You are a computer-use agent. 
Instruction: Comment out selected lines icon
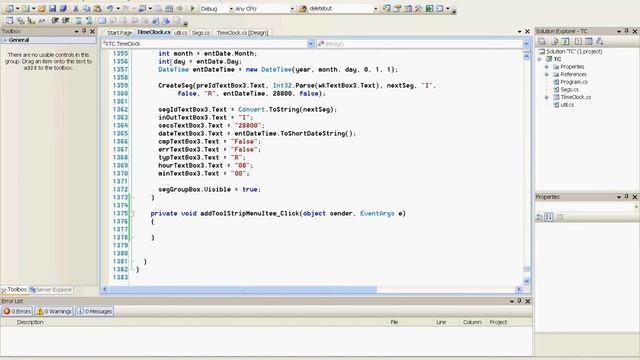[x=78, y=20]
